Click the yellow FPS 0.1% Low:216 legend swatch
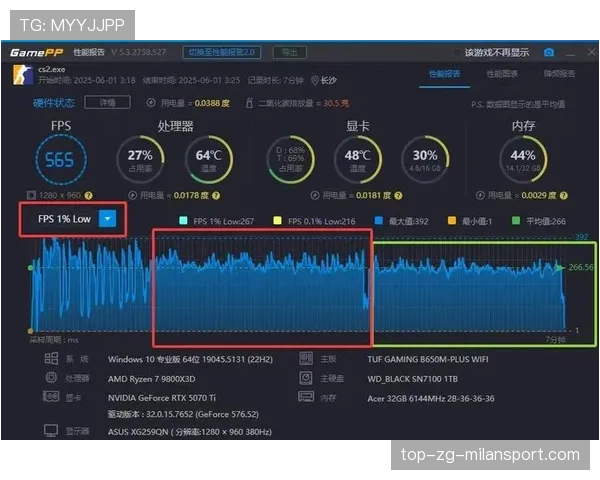Image resolution: width=600 pixels, height=480 pixels. (x=277, y=220)
